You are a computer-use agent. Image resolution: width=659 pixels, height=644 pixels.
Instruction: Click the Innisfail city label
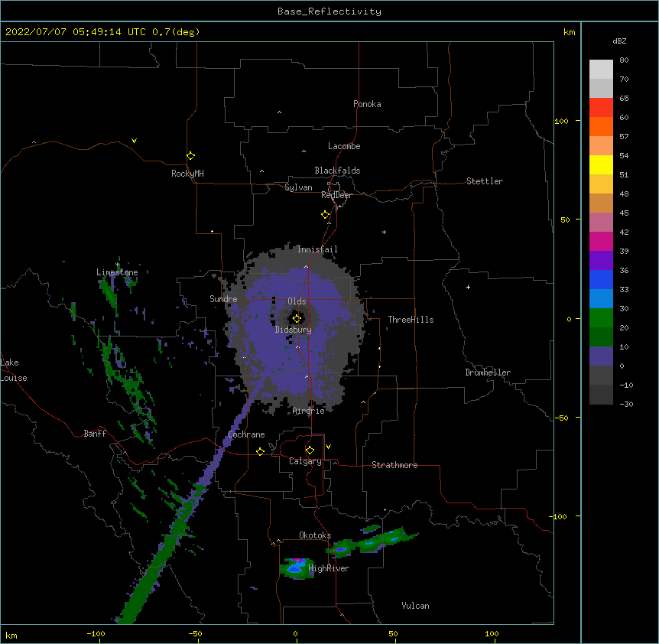click(x=317, y=249)
